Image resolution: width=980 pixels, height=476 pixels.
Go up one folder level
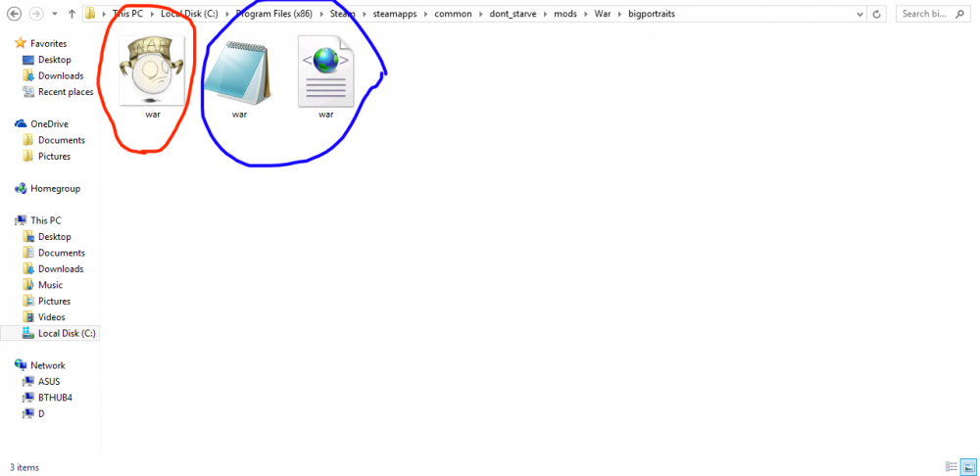(72, 14)
